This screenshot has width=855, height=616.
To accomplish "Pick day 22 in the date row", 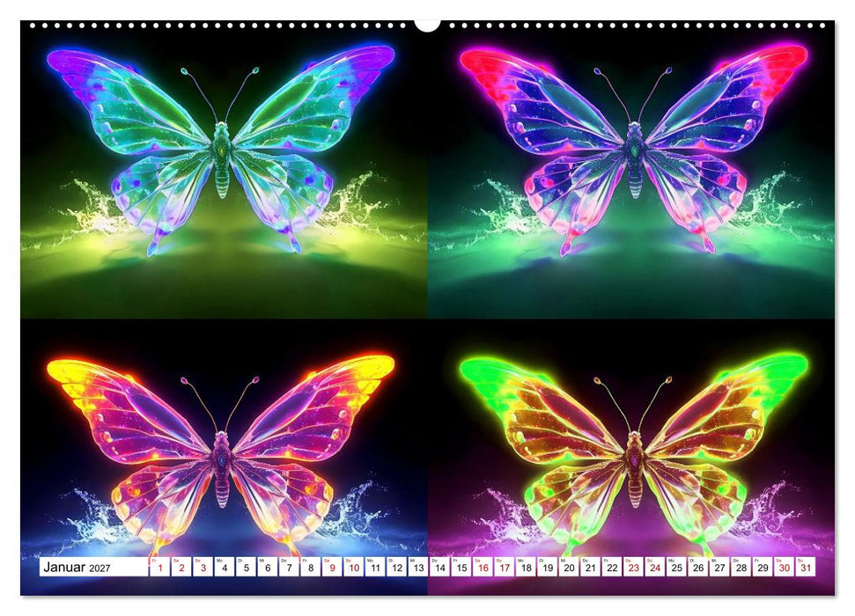I will click(x=612, y=567).
